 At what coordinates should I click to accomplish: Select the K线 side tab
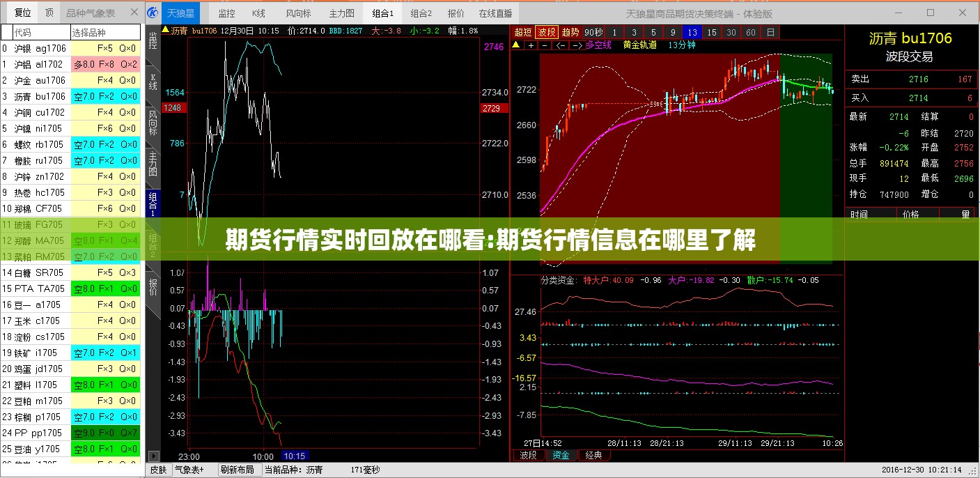(153, 83)
